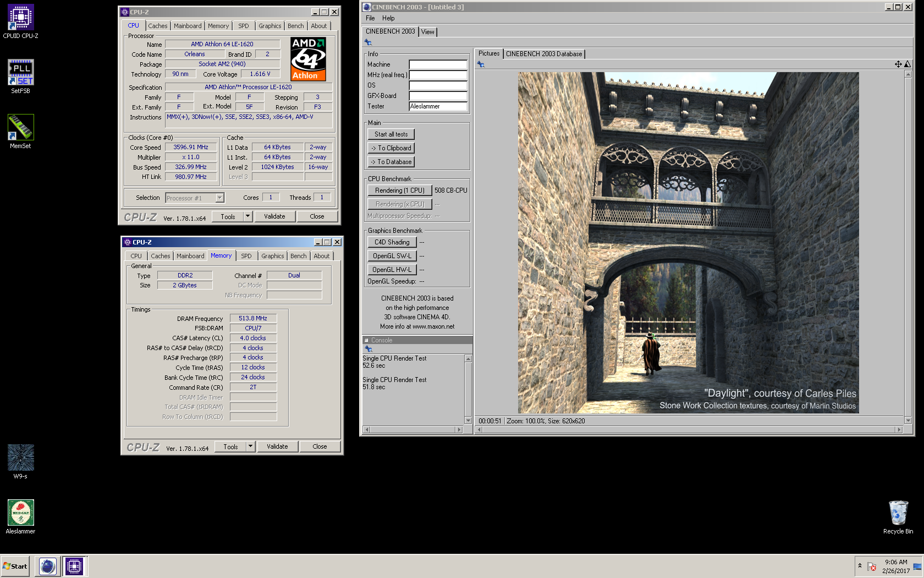
Task: Click the Tester field containing Aleslammer
Action: click(x=438, y=106)
